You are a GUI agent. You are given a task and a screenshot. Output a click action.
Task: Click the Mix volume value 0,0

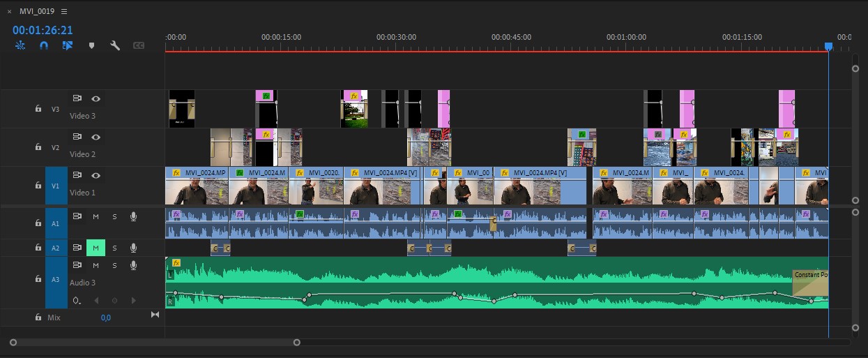(x=105, y=318)
